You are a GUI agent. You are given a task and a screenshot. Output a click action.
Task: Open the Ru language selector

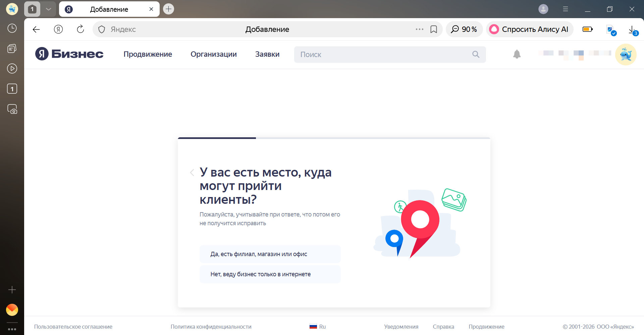coord(318,326)
